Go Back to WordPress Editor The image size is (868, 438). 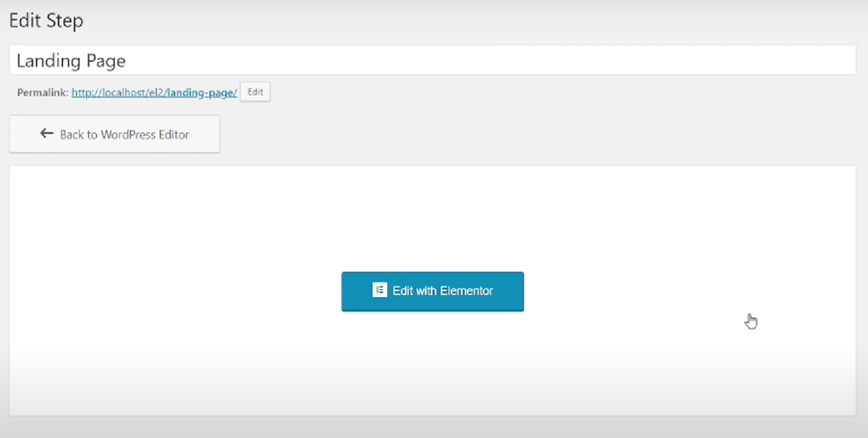[x=114, y=134]
